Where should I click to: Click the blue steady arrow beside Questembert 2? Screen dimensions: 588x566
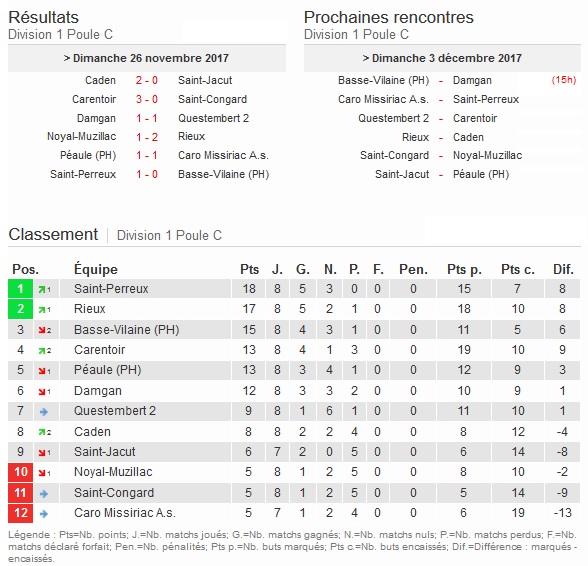coord(44,412)
